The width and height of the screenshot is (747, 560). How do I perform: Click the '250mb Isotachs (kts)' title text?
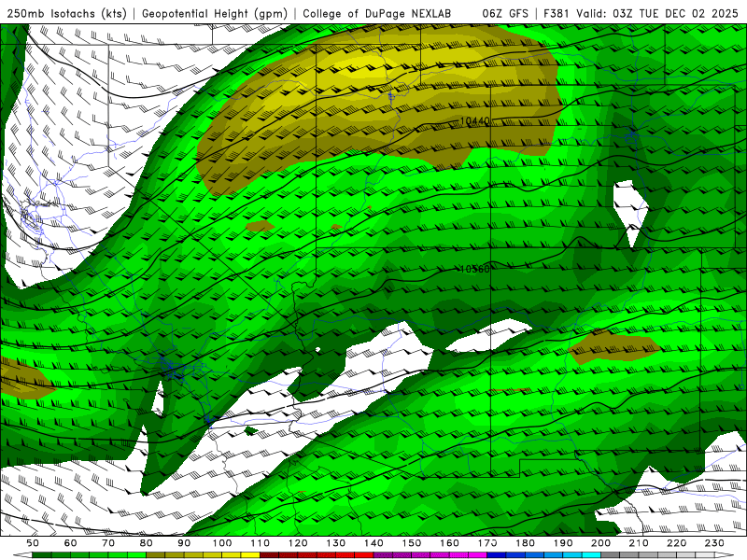67,13
